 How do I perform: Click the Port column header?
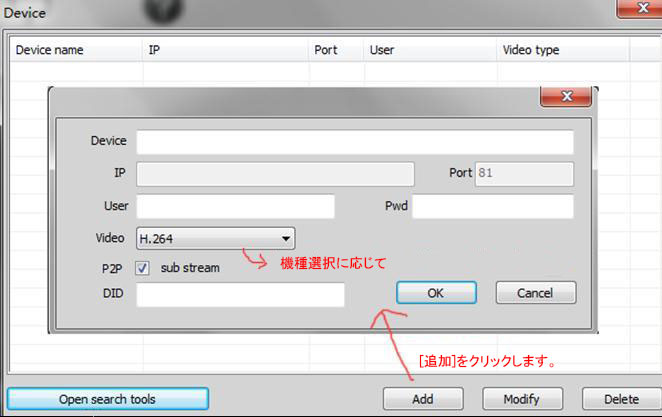336,50
